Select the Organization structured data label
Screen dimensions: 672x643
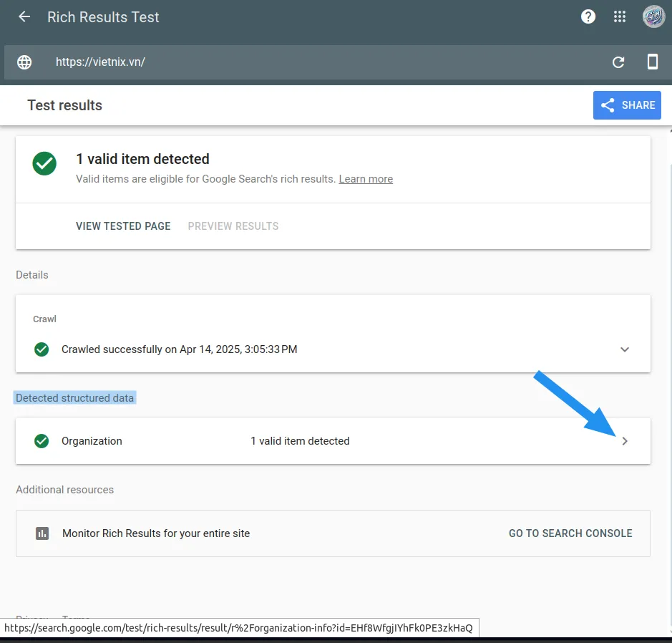click(x=92, y=441)
